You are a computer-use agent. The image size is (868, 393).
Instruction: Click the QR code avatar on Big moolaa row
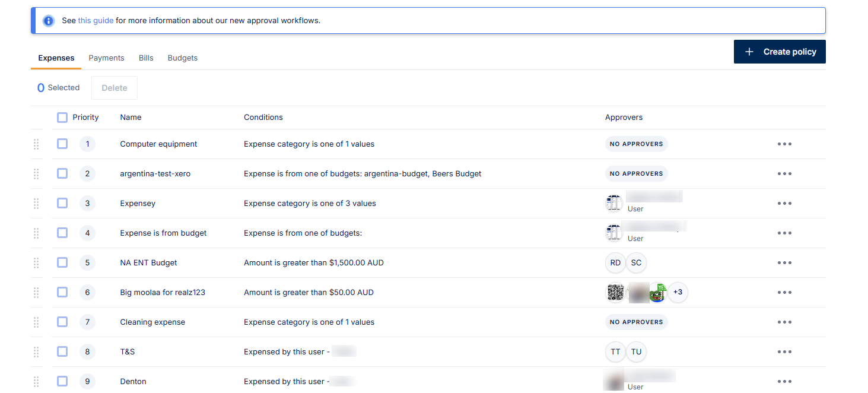(x=616, y=293)
